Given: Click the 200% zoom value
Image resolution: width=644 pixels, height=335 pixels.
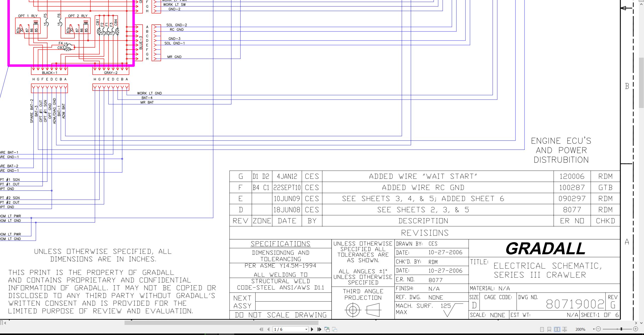Looking at the screenshot, I should click(580, 329).
